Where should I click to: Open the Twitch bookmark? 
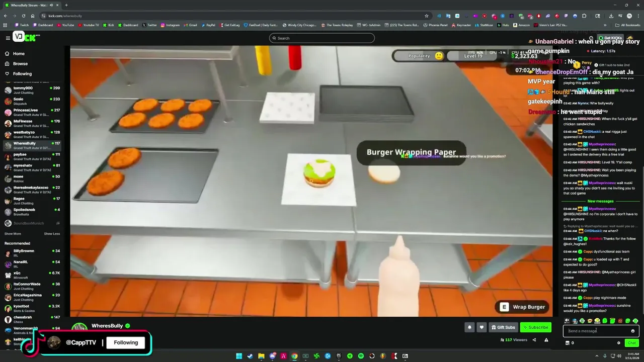coord(22,25)
